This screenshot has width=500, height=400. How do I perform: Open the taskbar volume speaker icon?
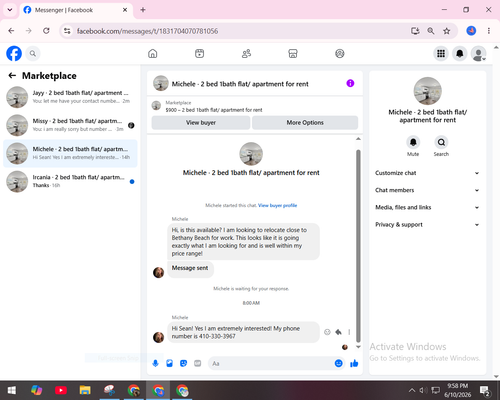[423, 390]
